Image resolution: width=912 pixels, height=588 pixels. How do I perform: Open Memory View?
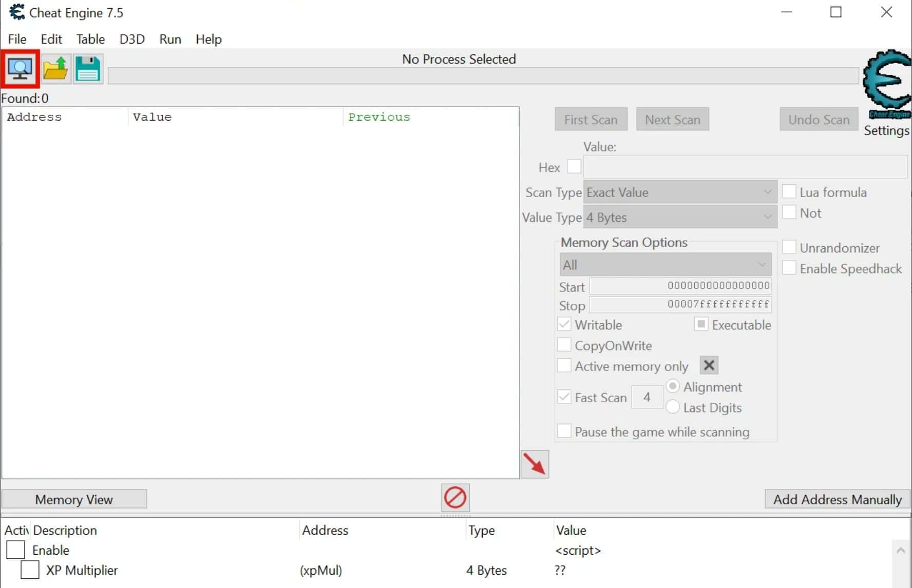(74, 499)
